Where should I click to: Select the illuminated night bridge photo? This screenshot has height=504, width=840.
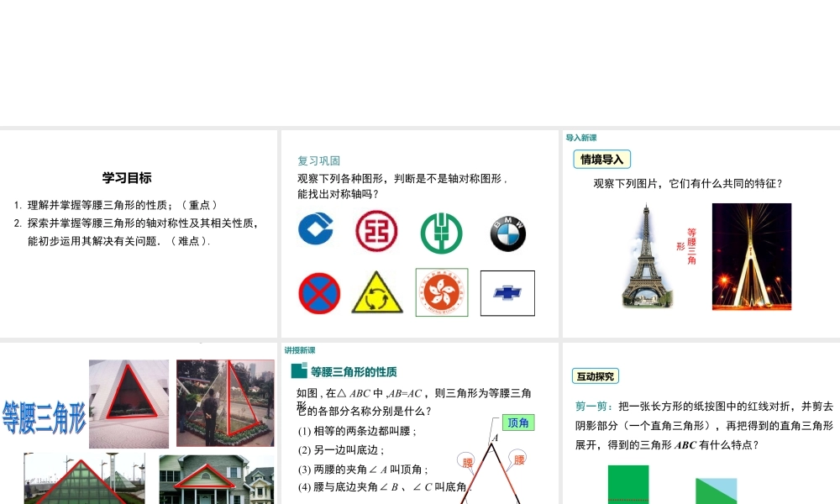tap(751, 256)
